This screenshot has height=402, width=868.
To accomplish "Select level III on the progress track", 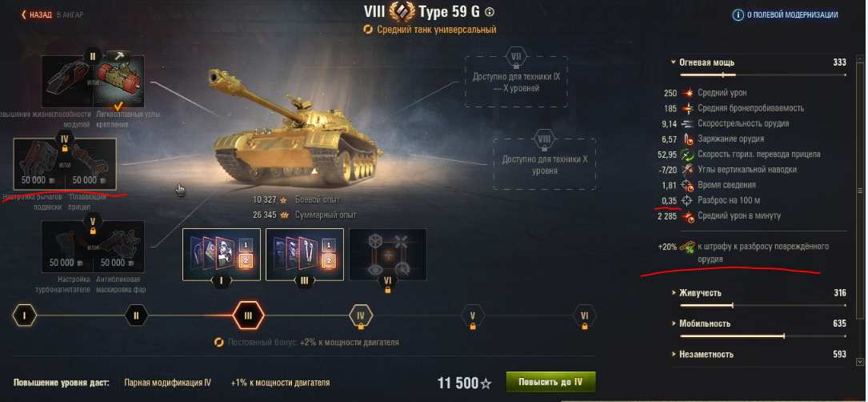I will 248,316.
